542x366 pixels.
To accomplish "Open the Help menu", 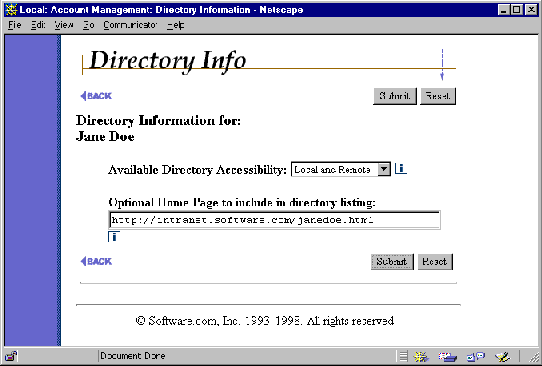I will coord(176,25).
